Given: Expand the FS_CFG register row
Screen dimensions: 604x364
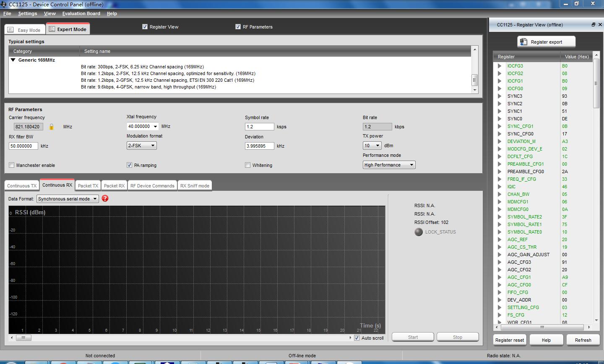Looking at the screenshot, I should [500, 315].
